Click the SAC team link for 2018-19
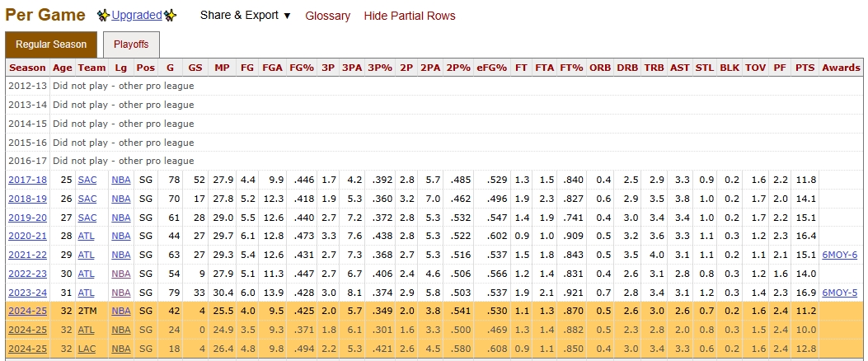The image size is (868, 361). (87, 199)
